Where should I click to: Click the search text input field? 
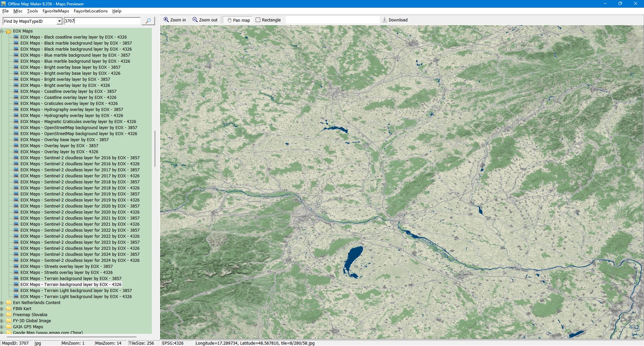102,21
